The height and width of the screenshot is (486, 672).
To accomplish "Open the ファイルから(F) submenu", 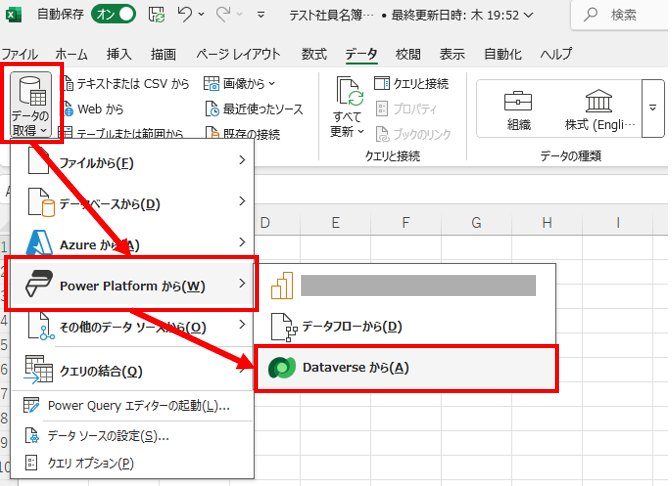I will coord(133,162).
